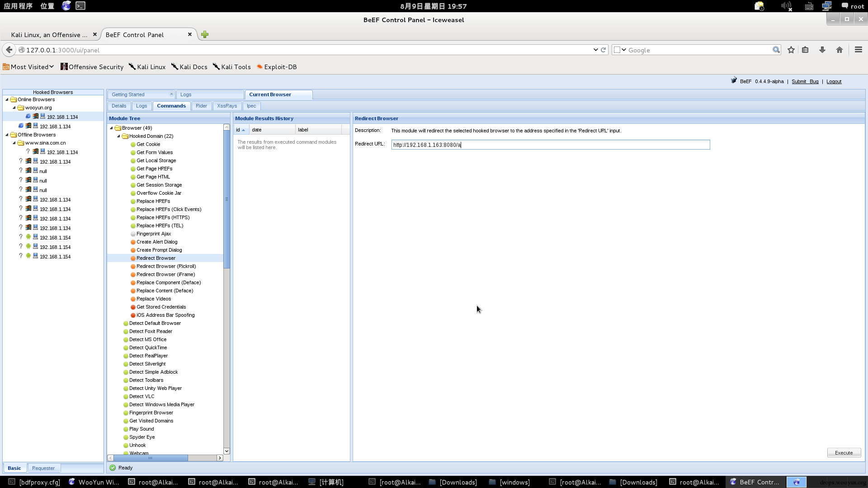Click the volume icon in top panel
The height and width of the screenshot is (488, 868).
pyautogui.click(x=786, y=6)
